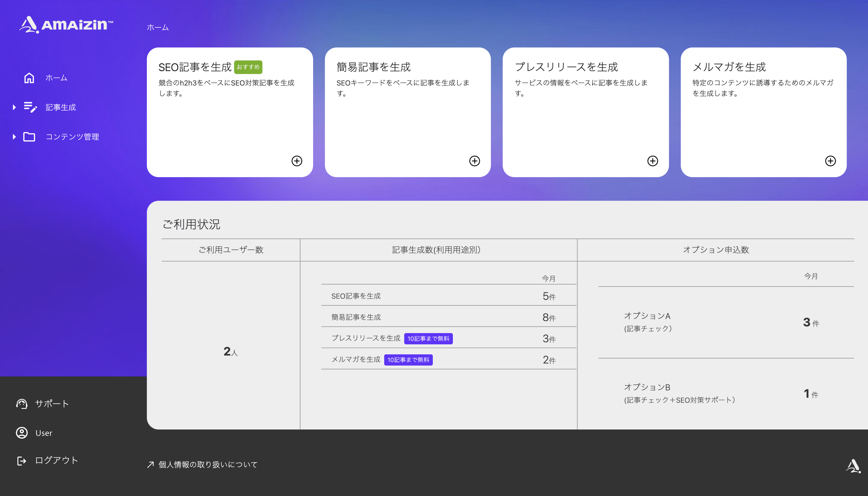This screenshot has width=868, height=496.
Task: Expand the 記事生成 menu arrow
Action: pos(14,107)
